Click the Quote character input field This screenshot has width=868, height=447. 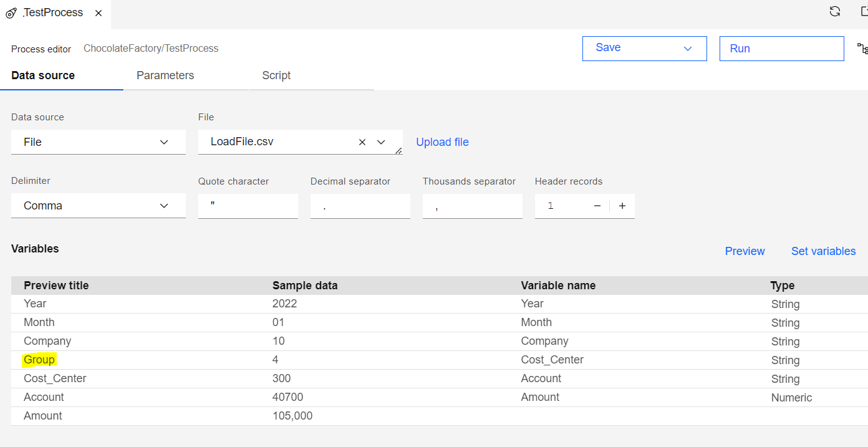tap(248, 205)
